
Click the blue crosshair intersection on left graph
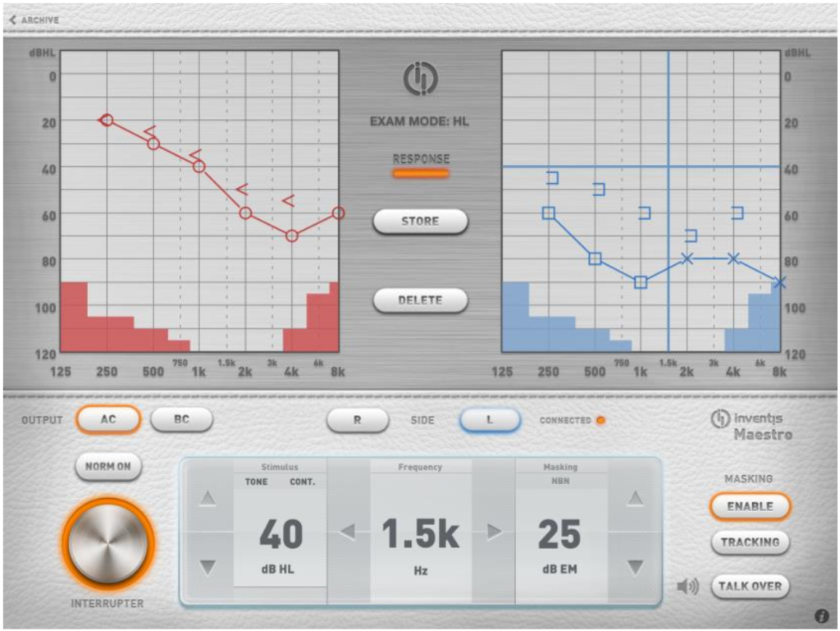point(669,167)
